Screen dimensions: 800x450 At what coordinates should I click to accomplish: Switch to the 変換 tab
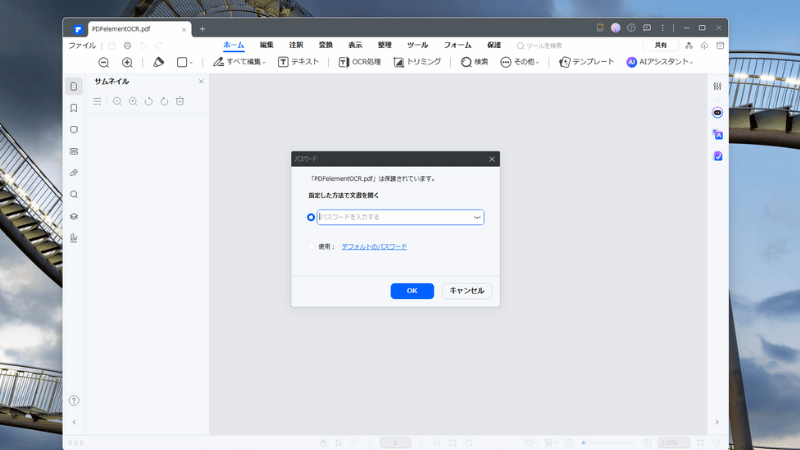tap(326, 45)
